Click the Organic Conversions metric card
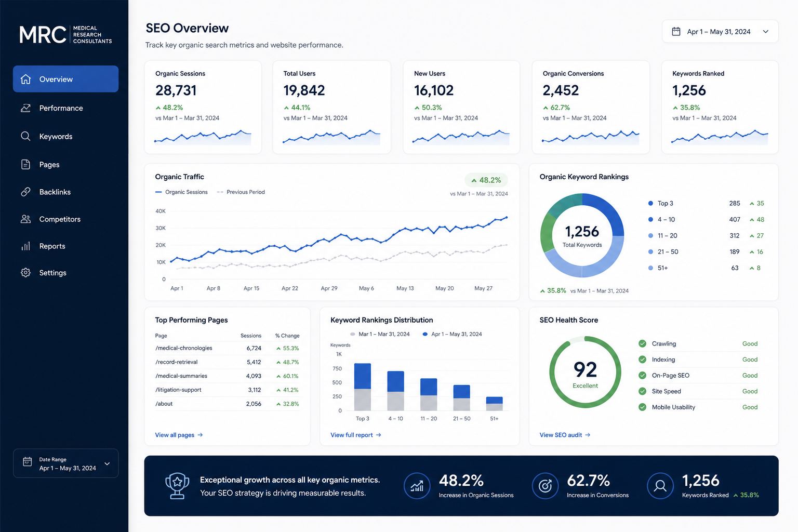This screenshot has width=798, height=532. pos(591,107)
